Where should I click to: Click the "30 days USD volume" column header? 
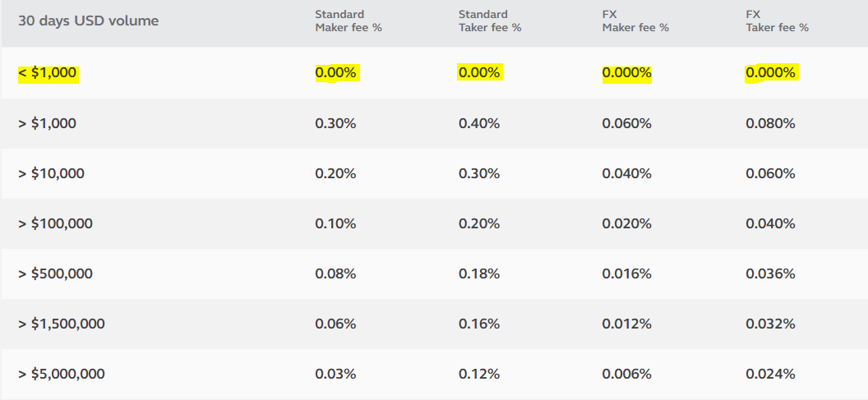point(88,21)
